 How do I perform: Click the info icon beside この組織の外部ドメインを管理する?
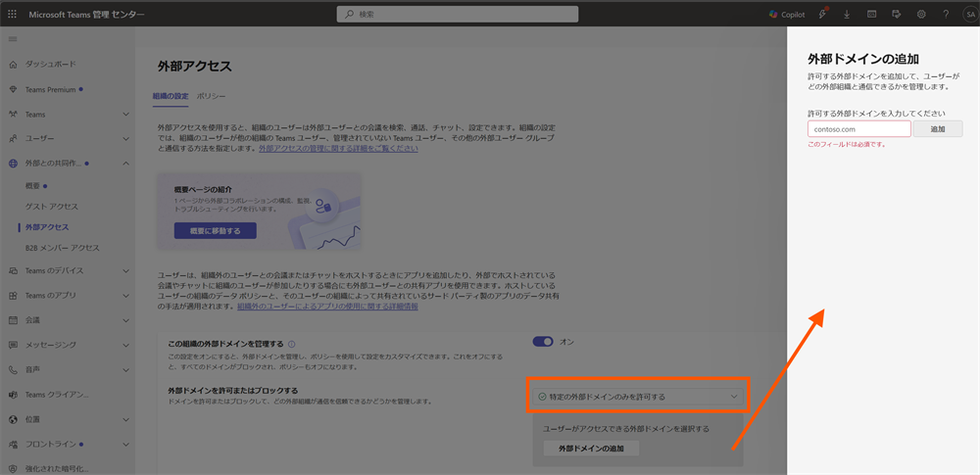(x=292, y=345)
